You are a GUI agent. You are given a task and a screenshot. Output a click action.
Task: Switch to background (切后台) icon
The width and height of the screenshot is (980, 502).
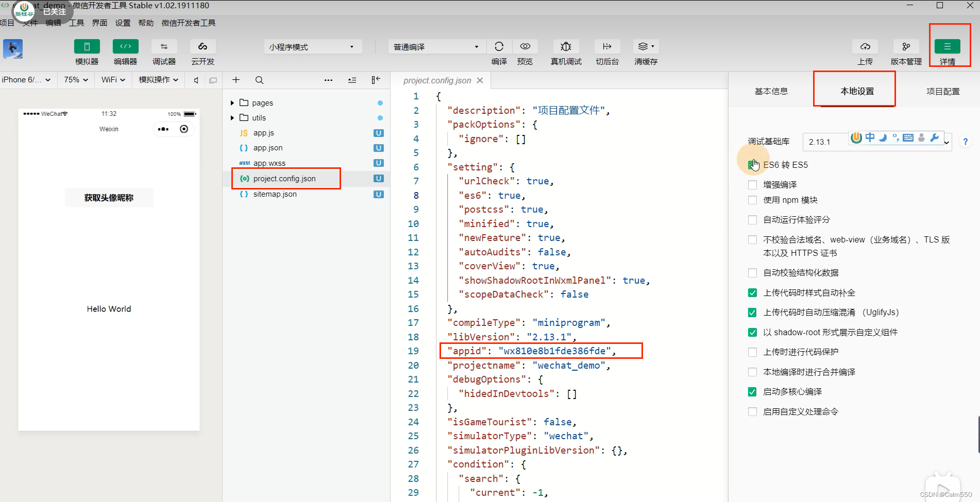[x=607, y=46]
